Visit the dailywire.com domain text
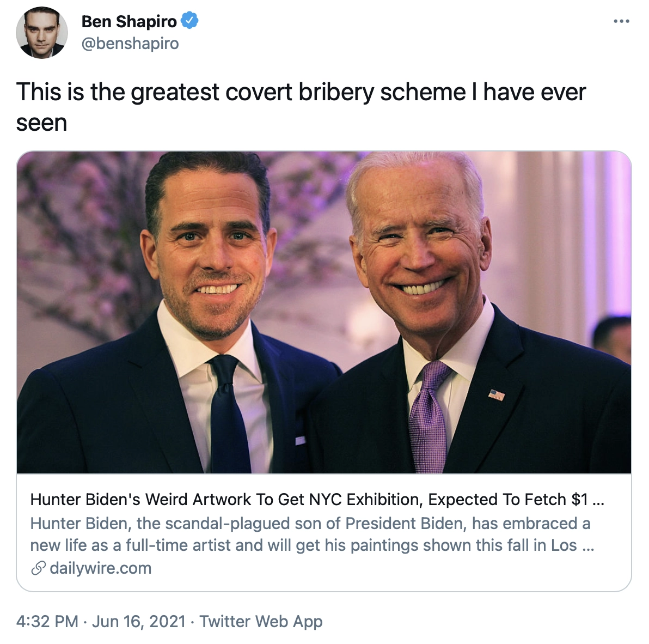 [x=101, y=568]
